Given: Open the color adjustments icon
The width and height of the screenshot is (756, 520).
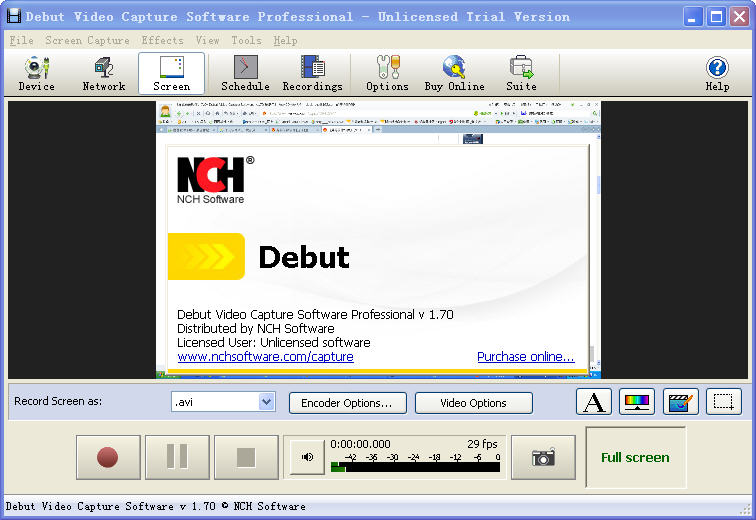Looking at the screenshot, I should [637, 402].
